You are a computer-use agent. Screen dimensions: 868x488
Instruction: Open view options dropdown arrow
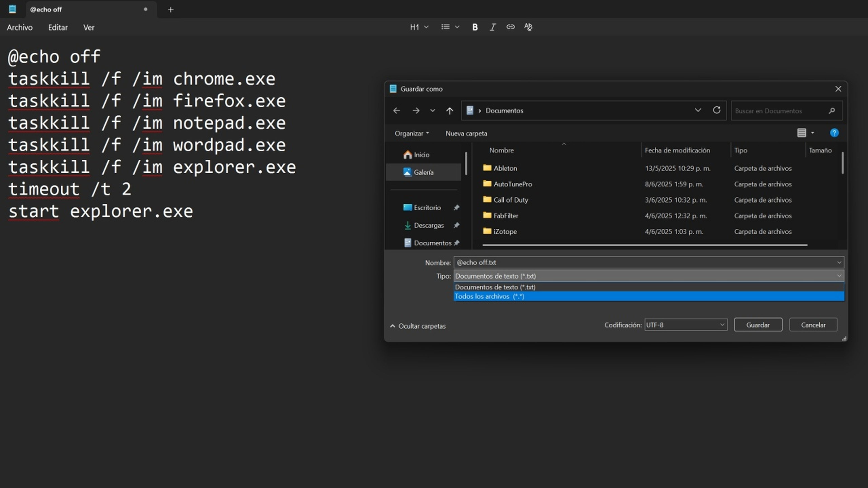point(813,133)
